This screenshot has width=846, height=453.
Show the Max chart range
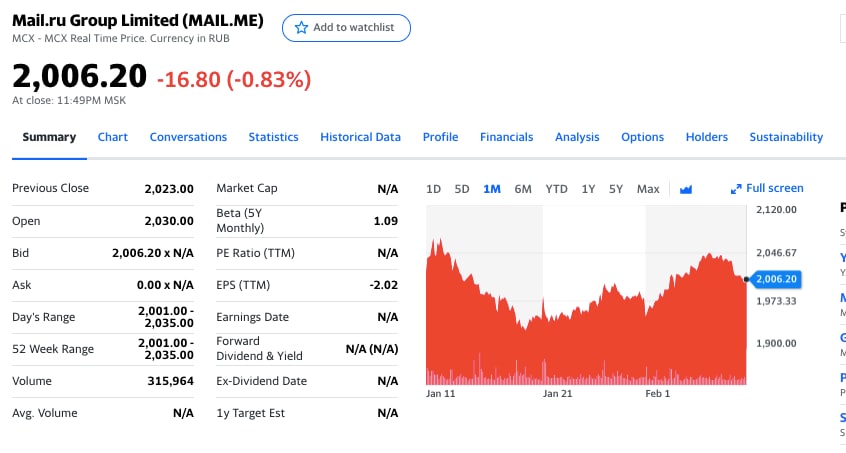(x=648, y=189)
